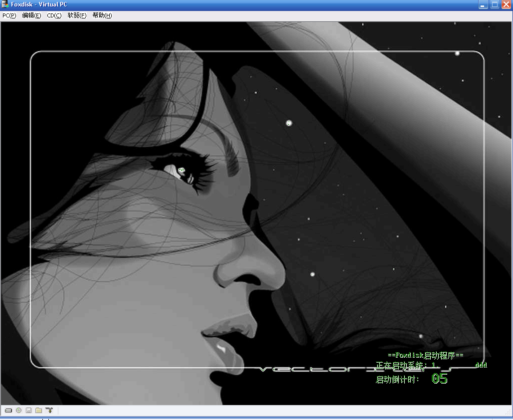The height and width of the screenshot is (420, 513).
Task: Click the '启动倒计时:' countdown label
Action: (x=397, y=380)
